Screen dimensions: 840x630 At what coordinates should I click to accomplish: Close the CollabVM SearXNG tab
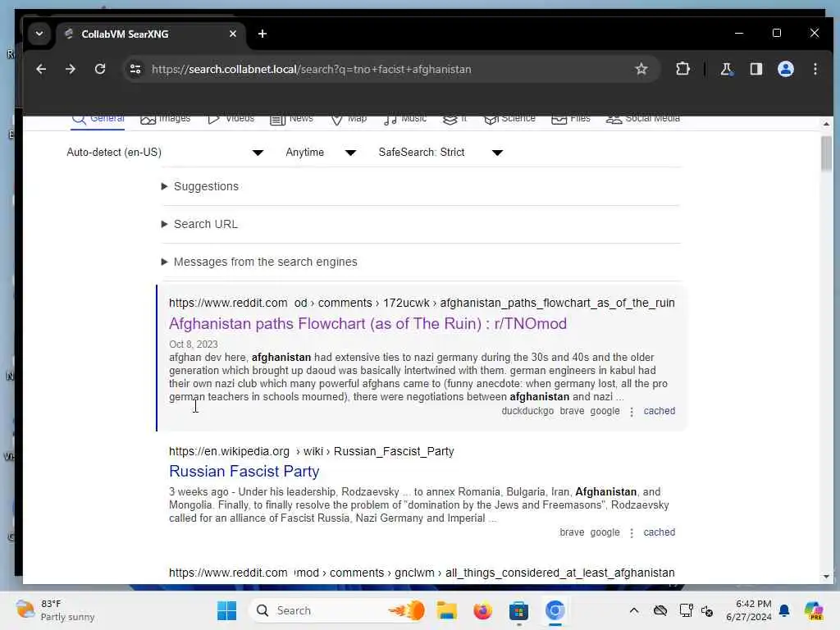(x=232, y=34)
